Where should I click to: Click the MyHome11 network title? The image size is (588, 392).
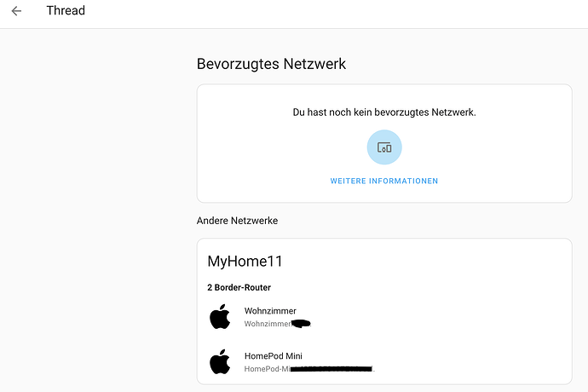tap(245, 261)
